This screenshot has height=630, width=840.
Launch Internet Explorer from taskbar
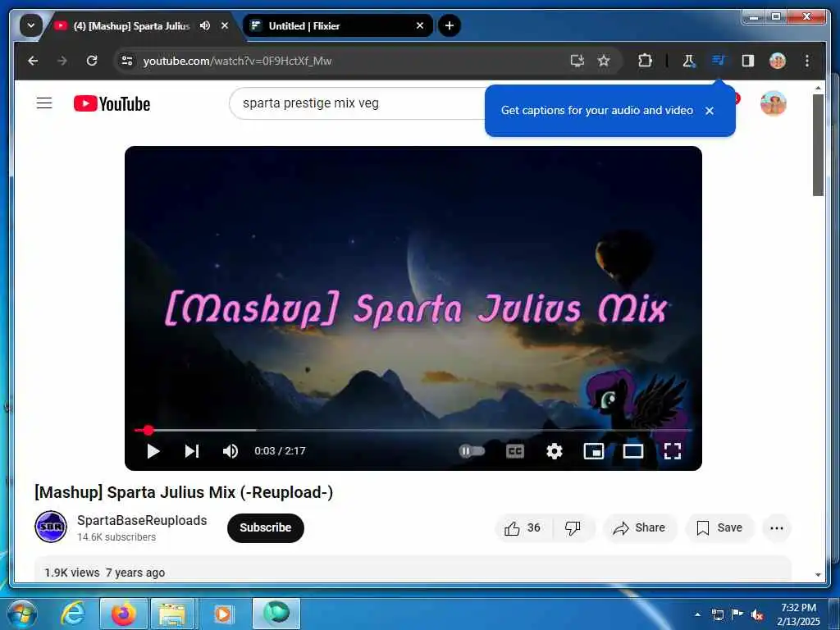(73, 614)
